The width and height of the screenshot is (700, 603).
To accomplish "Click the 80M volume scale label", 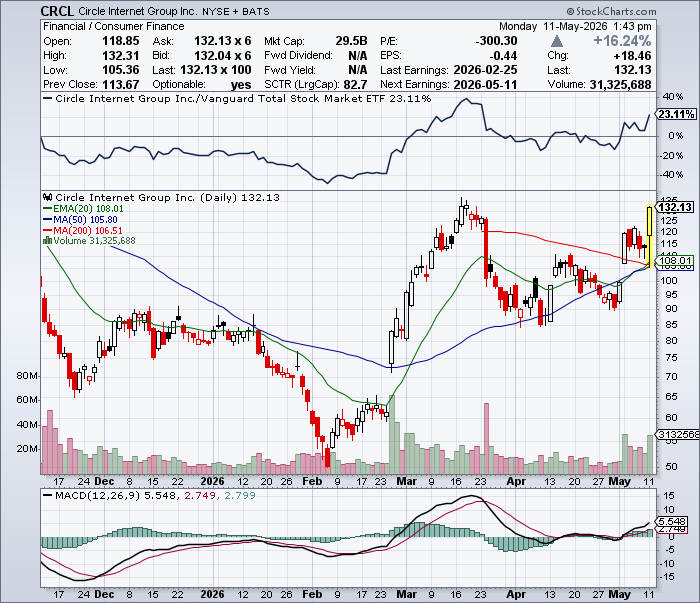I will [26, 375].
